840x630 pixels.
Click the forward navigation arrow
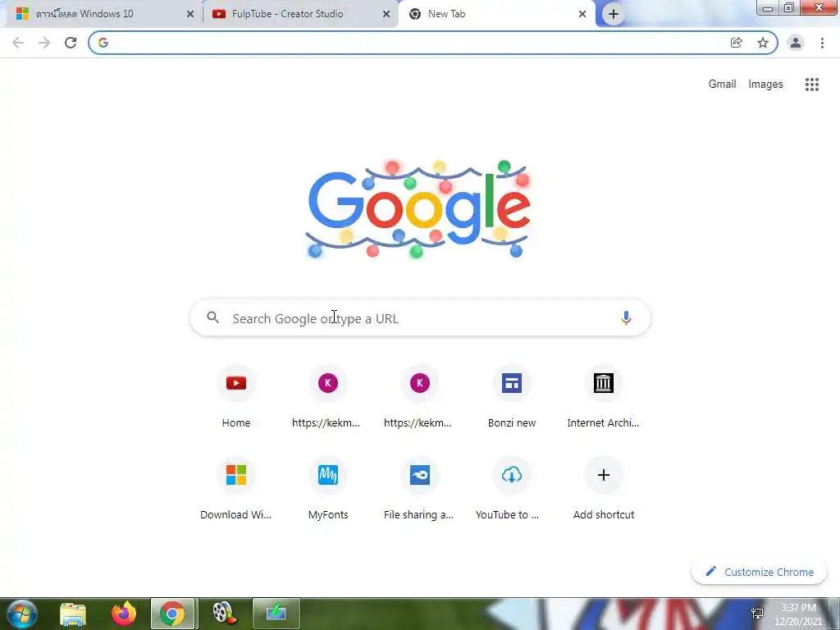tap(44, 43)
